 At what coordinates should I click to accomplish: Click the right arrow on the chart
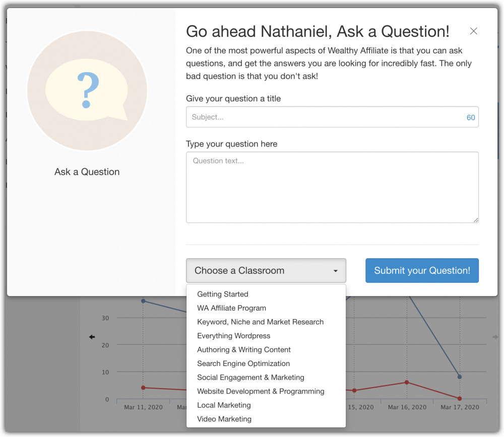click(x=495, y=337)
